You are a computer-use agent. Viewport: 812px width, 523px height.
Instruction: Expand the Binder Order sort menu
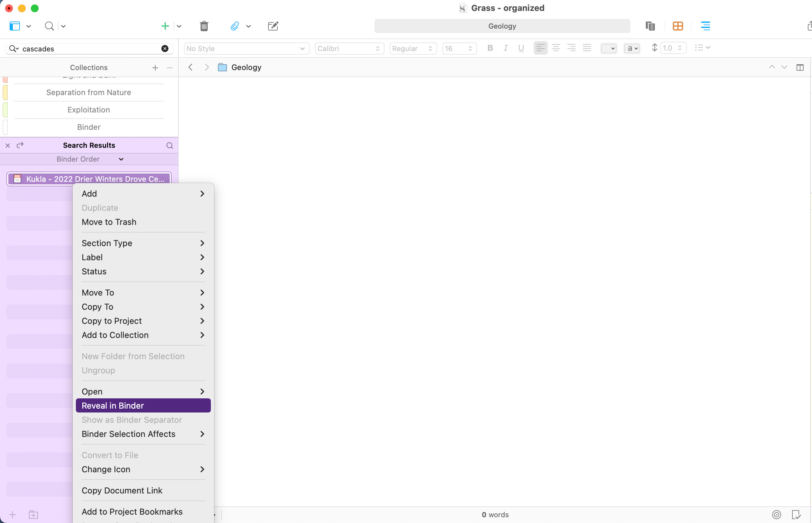(89, 159)
